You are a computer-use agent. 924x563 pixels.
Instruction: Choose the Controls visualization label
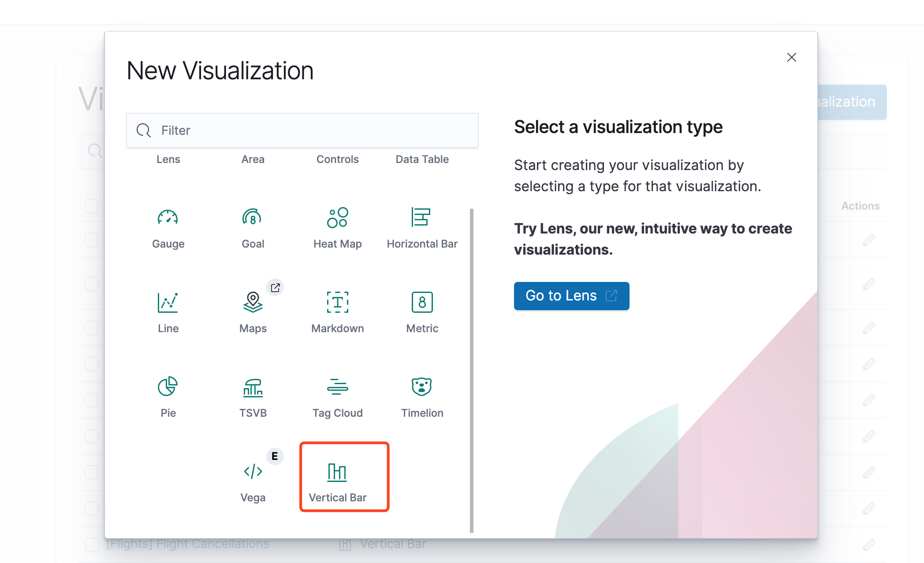click(x=337, y=159)
